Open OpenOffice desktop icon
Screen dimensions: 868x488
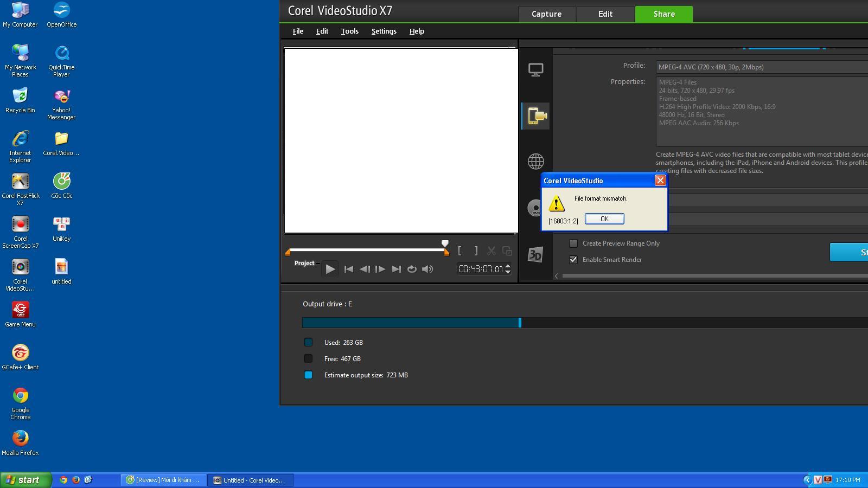61,15
